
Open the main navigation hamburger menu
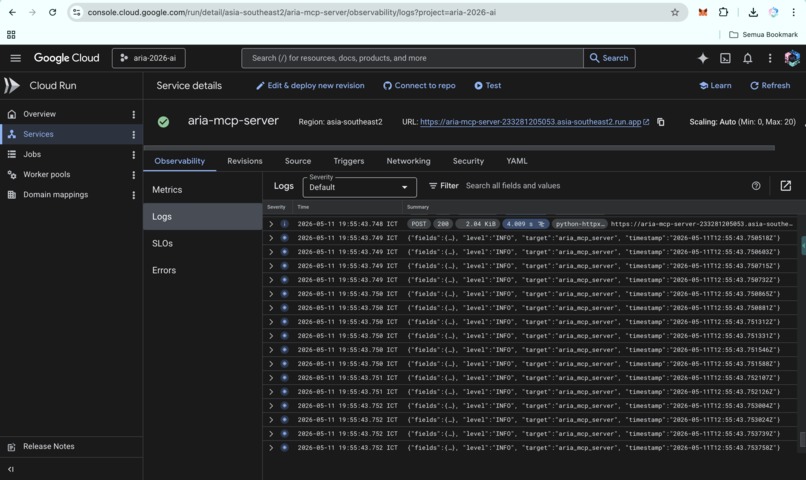[x=15, y=58]
